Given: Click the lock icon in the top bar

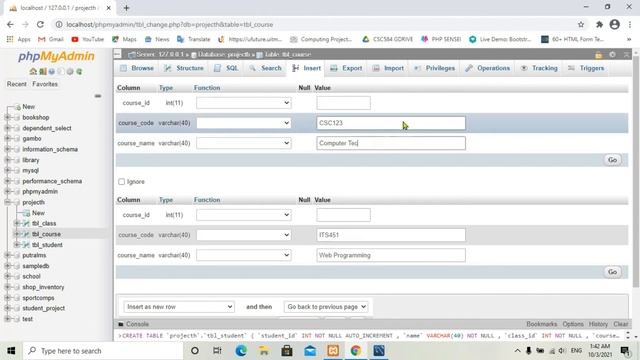Looking at the screenshot, I should [598, 54].
